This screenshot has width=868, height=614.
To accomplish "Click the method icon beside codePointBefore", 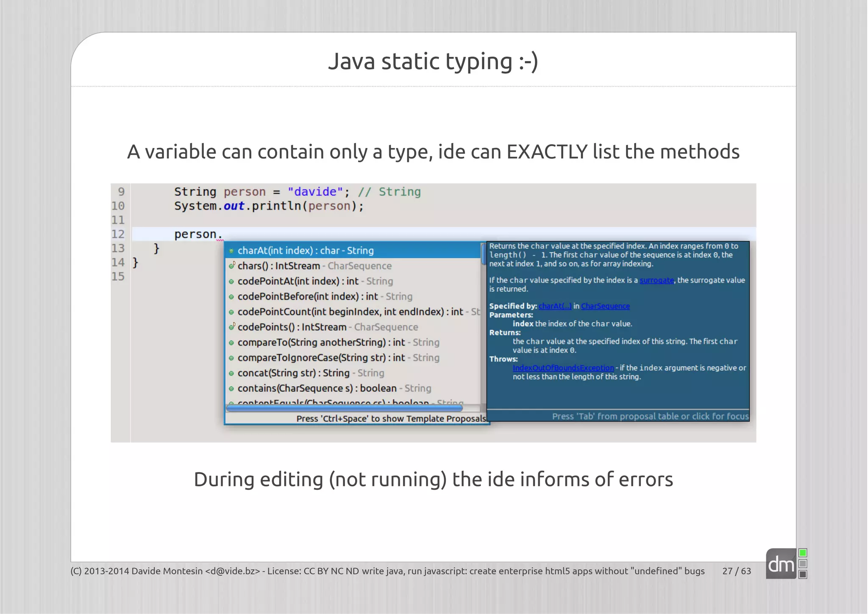I will pos(231,297).
